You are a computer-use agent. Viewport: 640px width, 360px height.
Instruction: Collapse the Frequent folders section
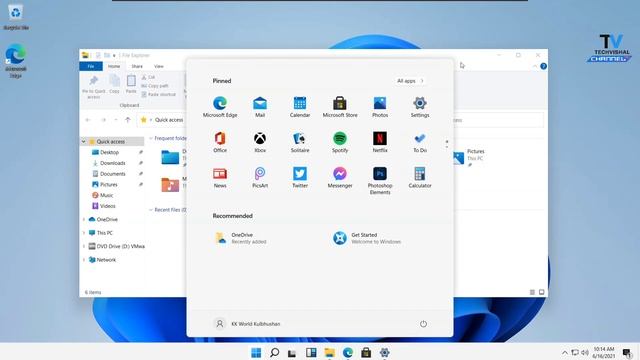pos(151,138)
